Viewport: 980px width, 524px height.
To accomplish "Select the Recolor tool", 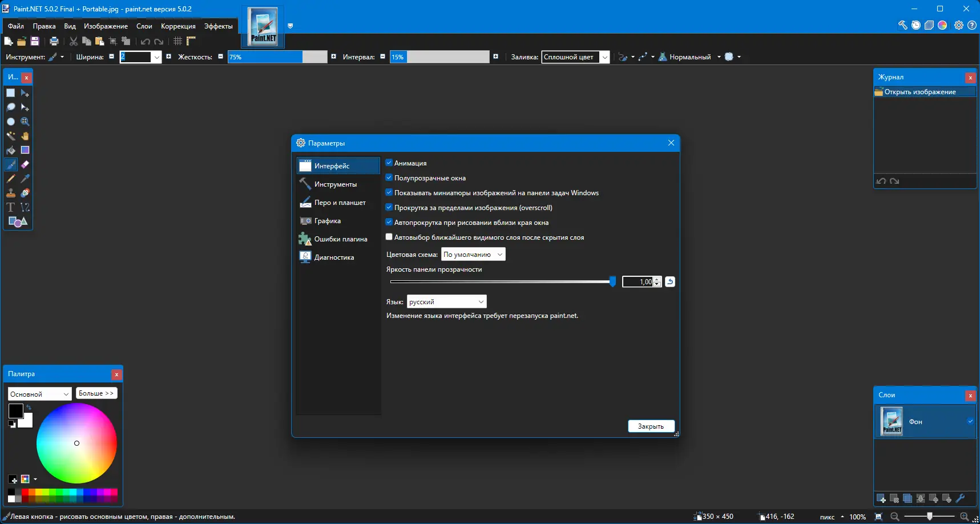I will pos(25,193).
